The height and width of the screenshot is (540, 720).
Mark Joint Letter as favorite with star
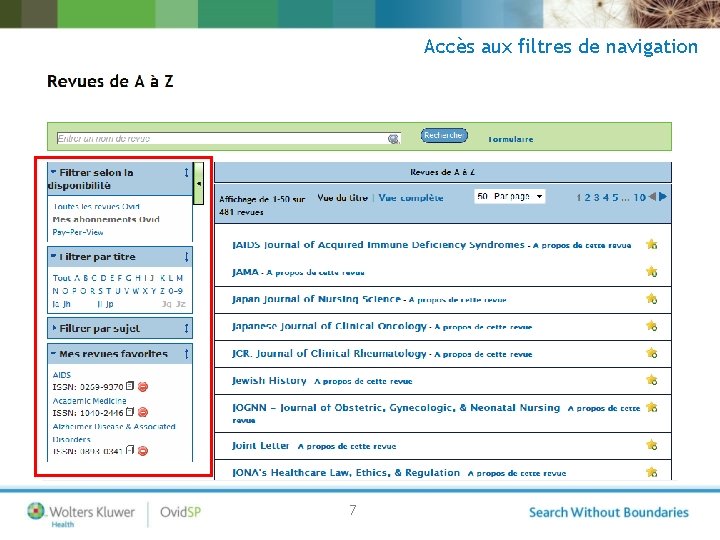click(x=652, y=444)
